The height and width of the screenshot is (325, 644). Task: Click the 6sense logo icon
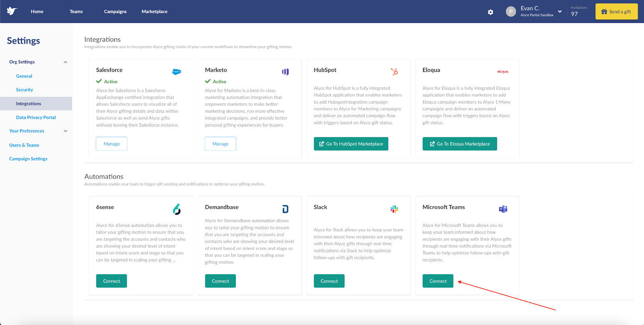pos(177,209)
